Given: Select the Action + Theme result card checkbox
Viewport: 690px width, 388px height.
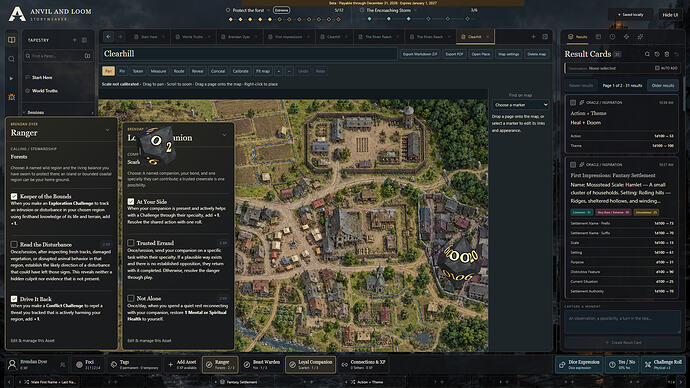Looking at the screenshot, I should point(573,102).
